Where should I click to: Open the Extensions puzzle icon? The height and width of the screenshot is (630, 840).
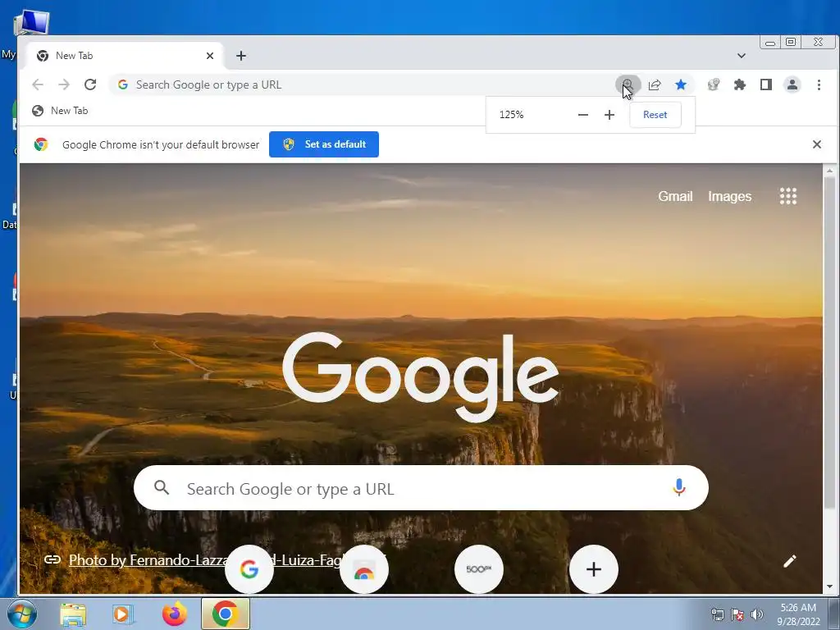point(739,84)
